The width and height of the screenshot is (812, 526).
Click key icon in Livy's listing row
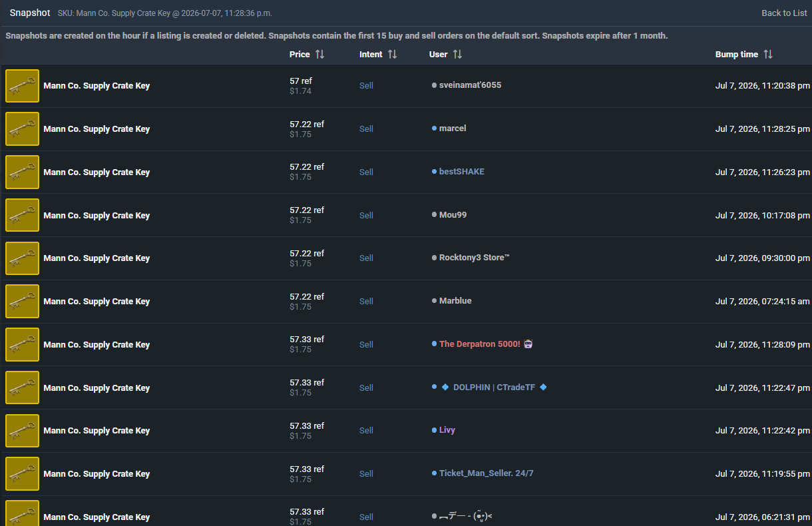point(22,431)
